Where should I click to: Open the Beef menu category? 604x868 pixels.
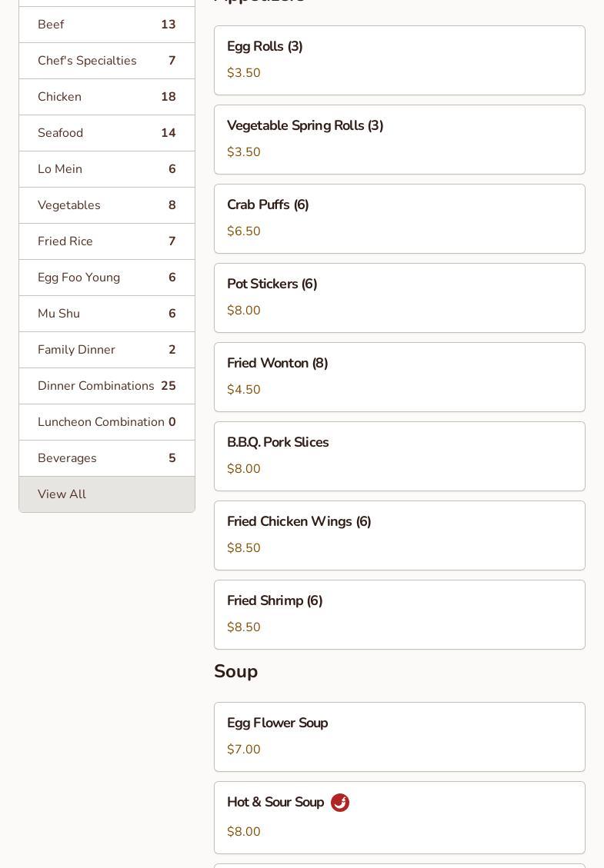click(106, 25)
